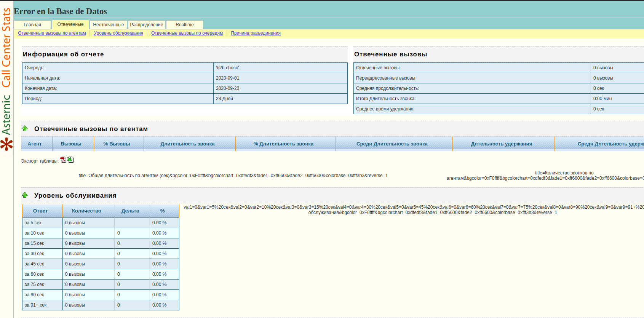This screenshot has height=318, width=644.
Task: Click the Дельта column header
Action: (x=130, y=211)
